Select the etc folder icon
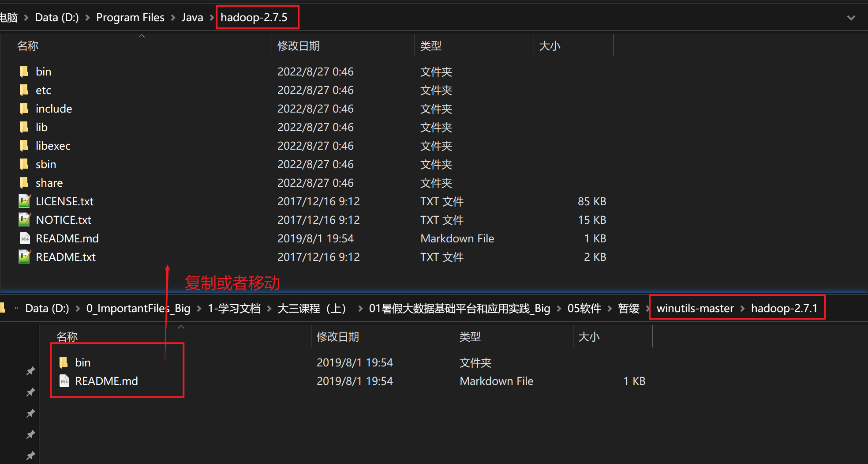This screenshot has width=868, height=464. 24,90
